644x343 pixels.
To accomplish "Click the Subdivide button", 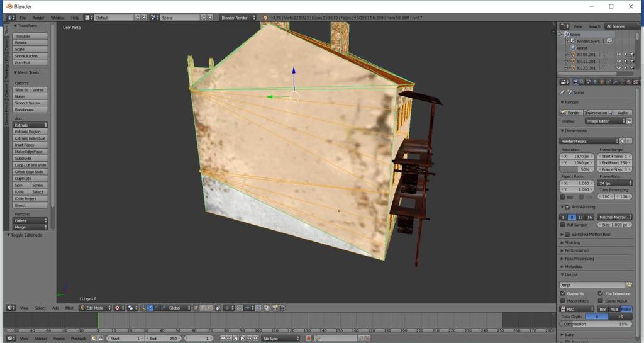I will [x=30, y=158].
